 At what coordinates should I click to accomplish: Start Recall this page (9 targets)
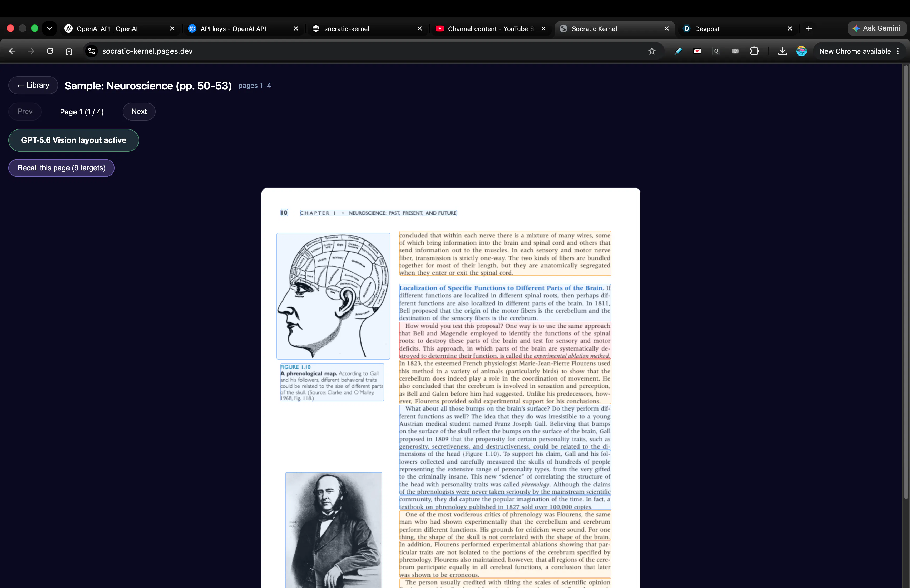(61, 168)
